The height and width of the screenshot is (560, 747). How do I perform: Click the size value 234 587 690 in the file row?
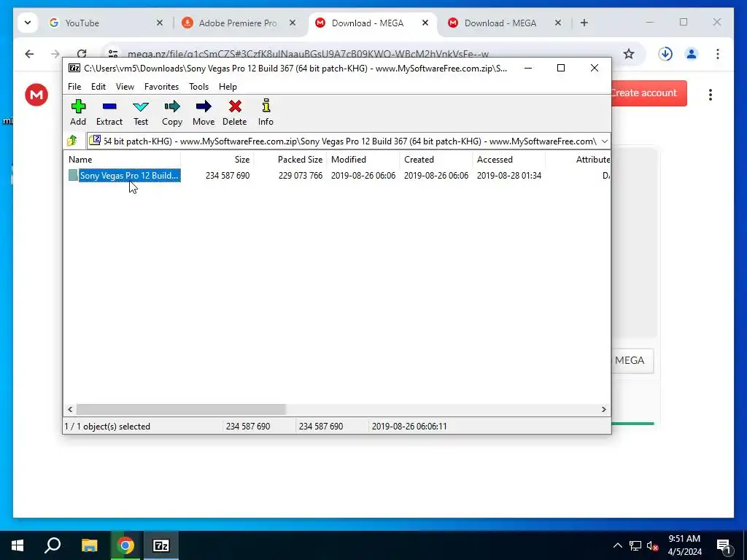coord(228,176)
